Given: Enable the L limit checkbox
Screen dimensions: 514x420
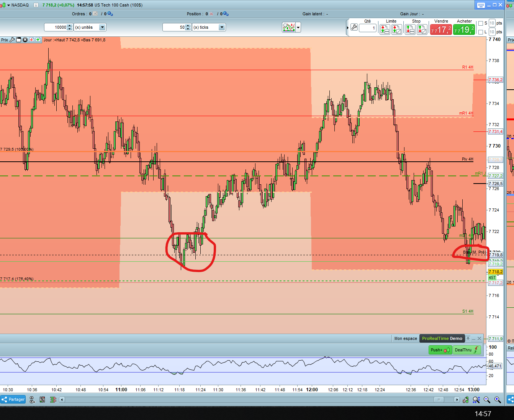Looking at the screenshot, I should tap(481, 32).
